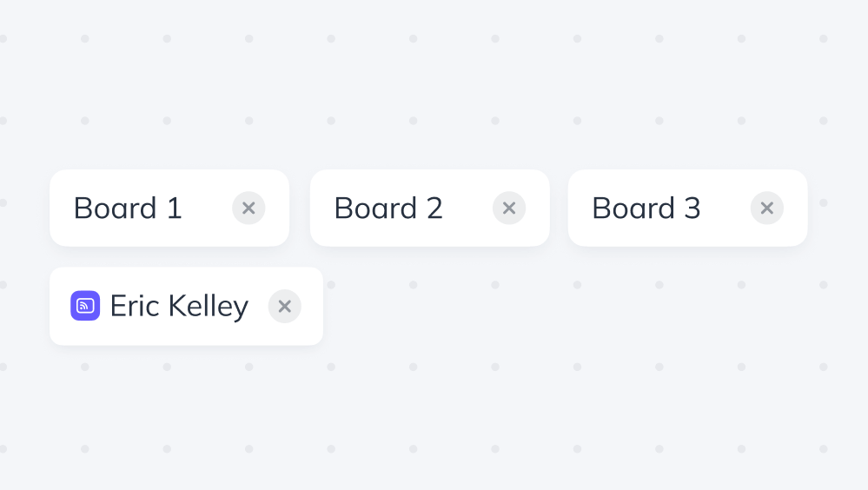Click the purple cast icon beside Eric Kelley
This screenshot has width=868, height=490.
click(85, 306)
